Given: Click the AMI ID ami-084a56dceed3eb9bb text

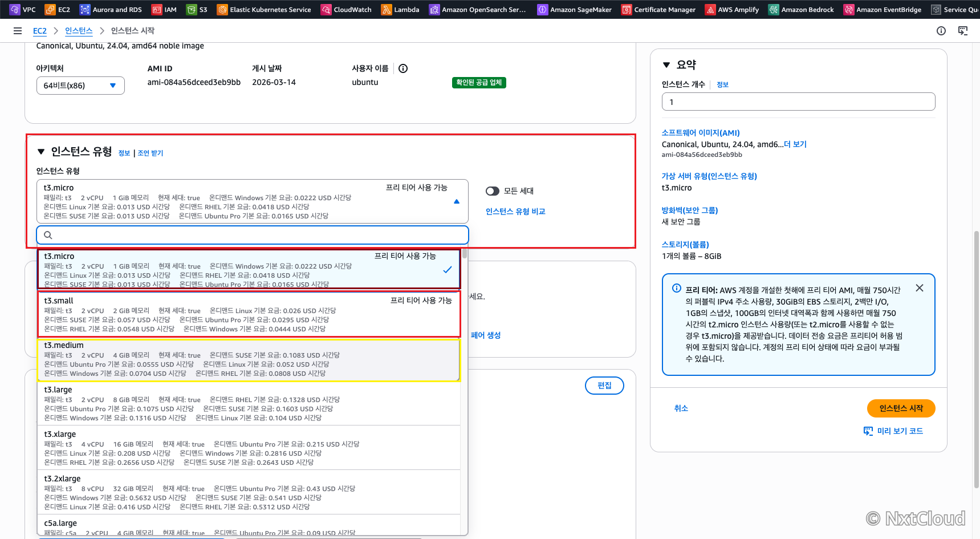Looking at the screenshot, I should pos(194,82).
